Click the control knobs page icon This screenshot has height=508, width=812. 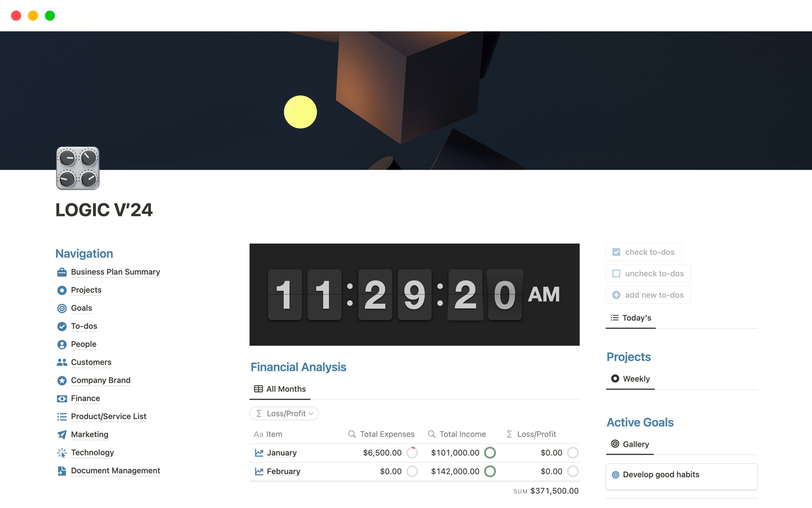[x=78, y=168]
